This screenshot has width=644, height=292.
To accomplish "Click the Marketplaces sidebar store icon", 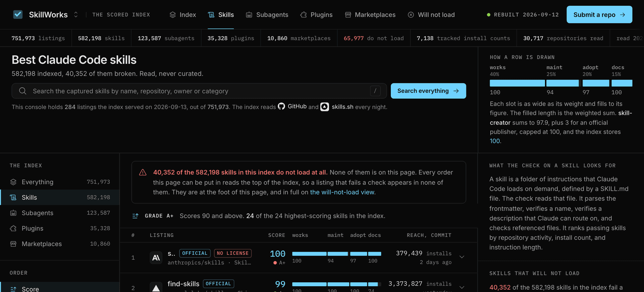I will coord(13,244).
